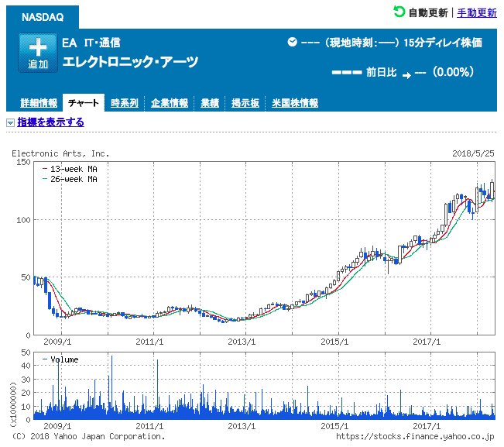
Task: Click the 26-week MA legend entry
Action: click(70, 179)
